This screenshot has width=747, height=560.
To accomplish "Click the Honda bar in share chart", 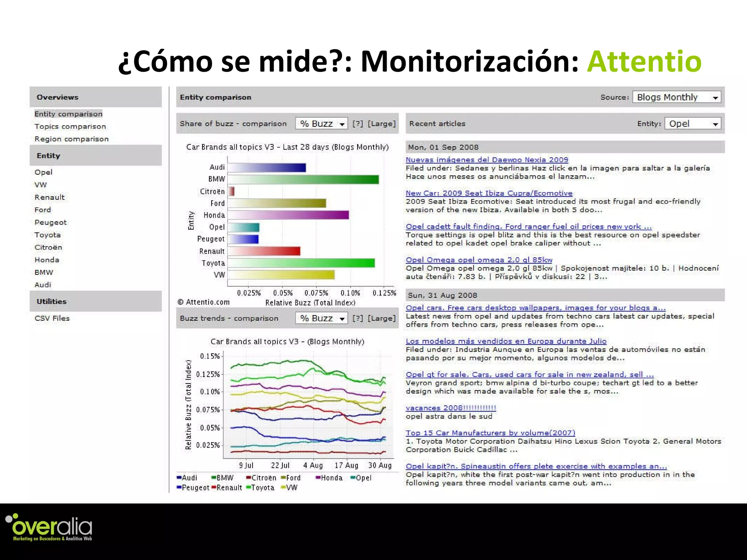I will pos(288,215).
